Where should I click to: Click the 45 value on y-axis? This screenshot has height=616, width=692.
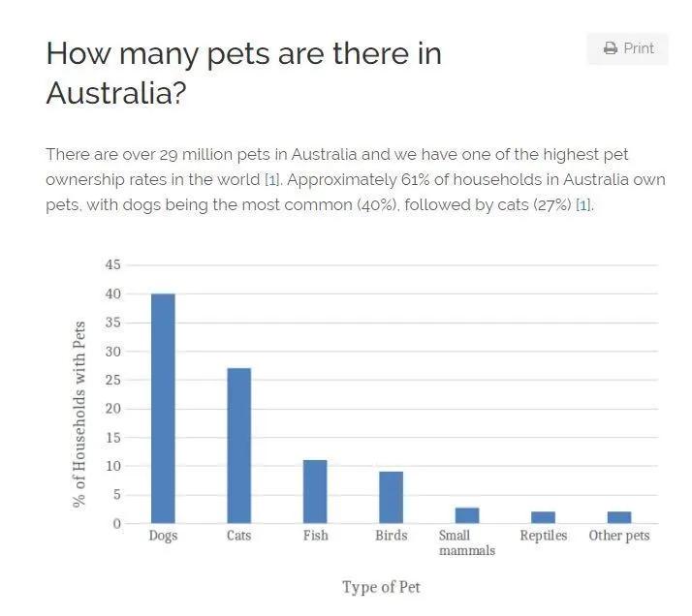[x=113, y=265]
